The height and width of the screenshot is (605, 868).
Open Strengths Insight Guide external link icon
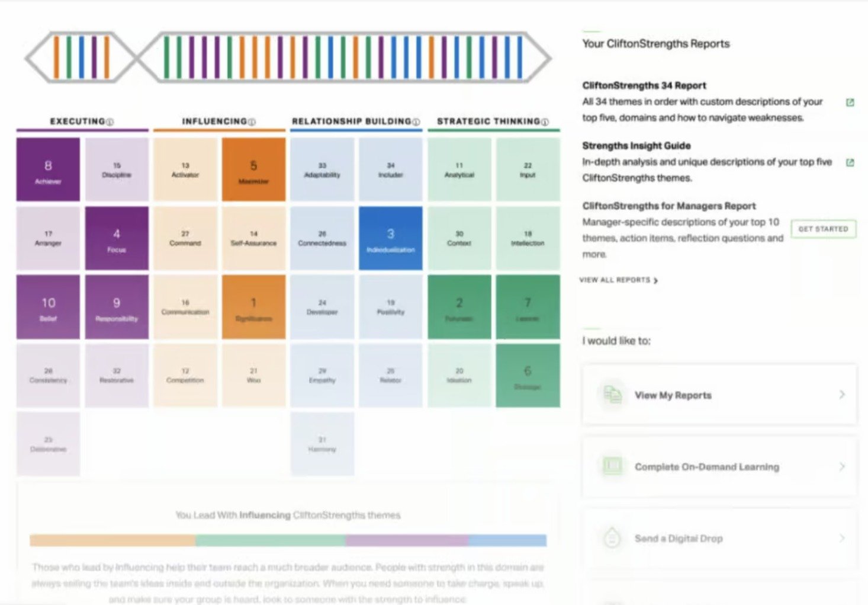point(850,162)
